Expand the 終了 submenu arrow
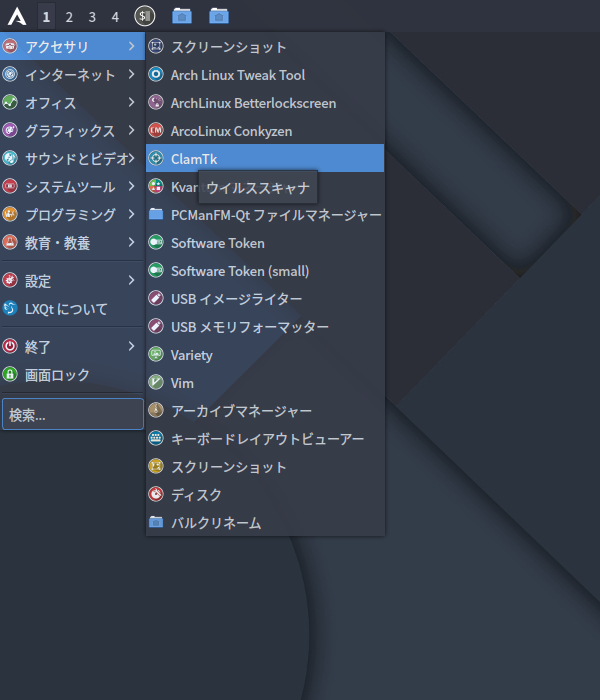 click(131, 346)
